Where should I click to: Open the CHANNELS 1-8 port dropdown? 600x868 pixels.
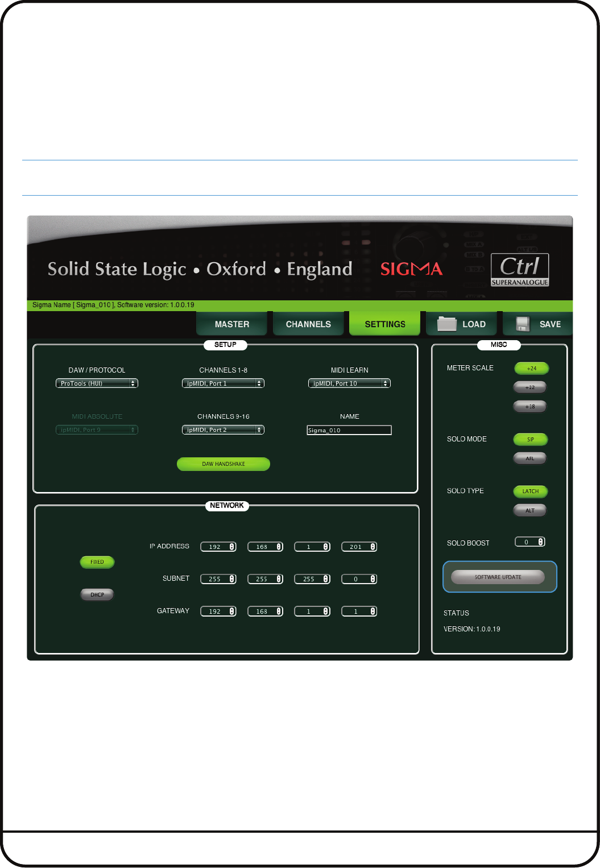point(223,383)
